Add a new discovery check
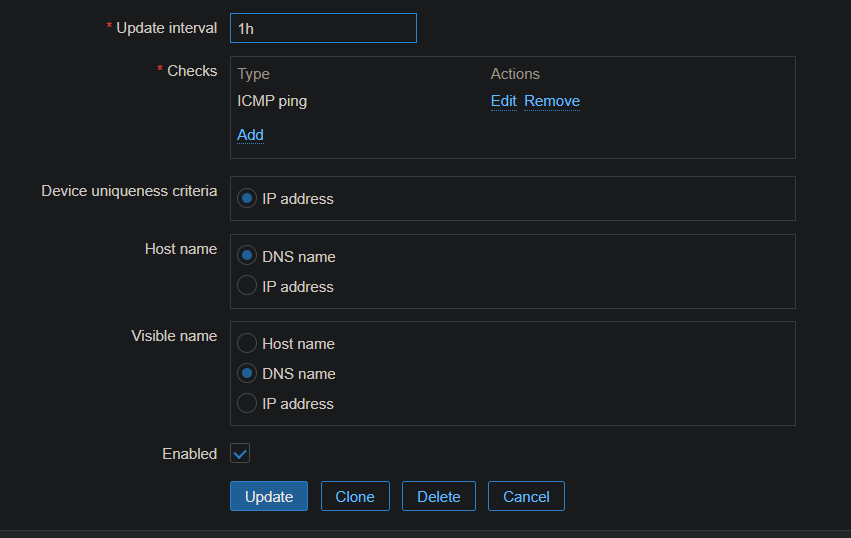851x538 pixels. [x=250, y=135]
